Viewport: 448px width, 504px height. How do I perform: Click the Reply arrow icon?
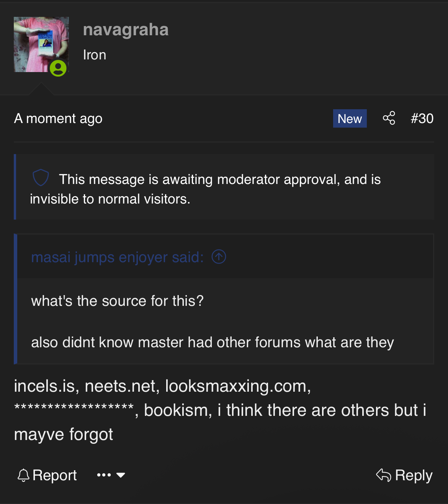point(383,475)
